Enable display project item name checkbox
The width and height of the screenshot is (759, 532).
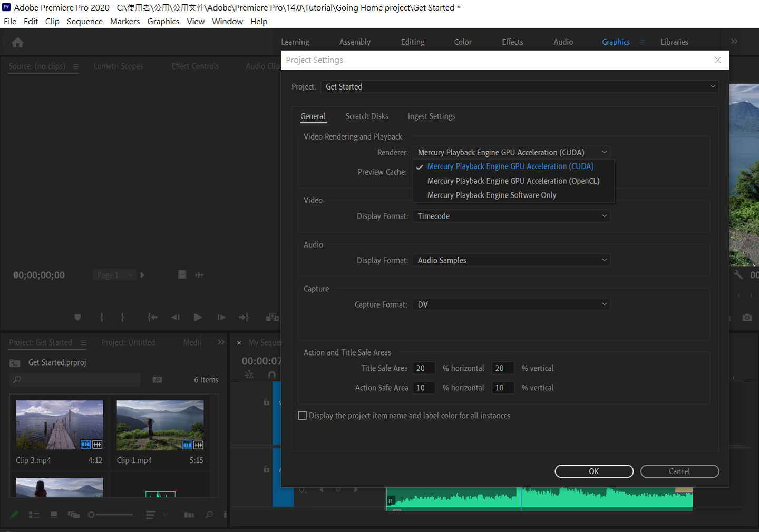(x=303, y=416)
